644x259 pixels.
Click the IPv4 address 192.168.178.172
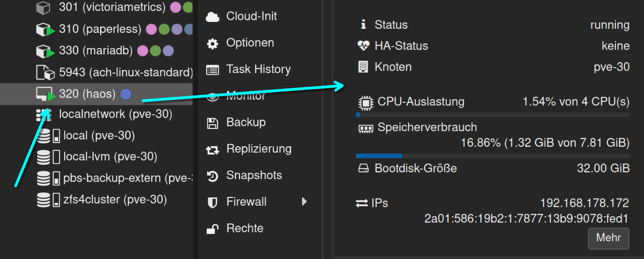coord(584,203)
